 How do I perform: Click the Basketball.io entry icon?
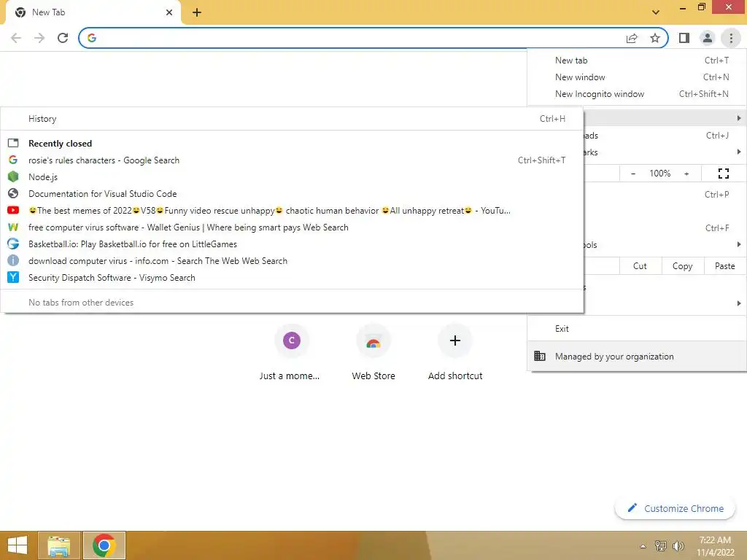point(13,244)
